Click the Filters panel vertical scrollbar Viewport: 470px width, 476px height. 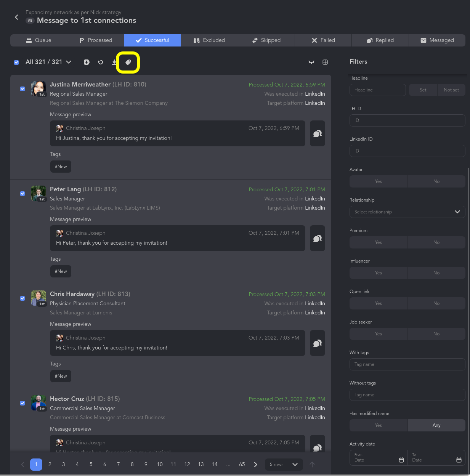pyautogui.click(x=468, y=321)
